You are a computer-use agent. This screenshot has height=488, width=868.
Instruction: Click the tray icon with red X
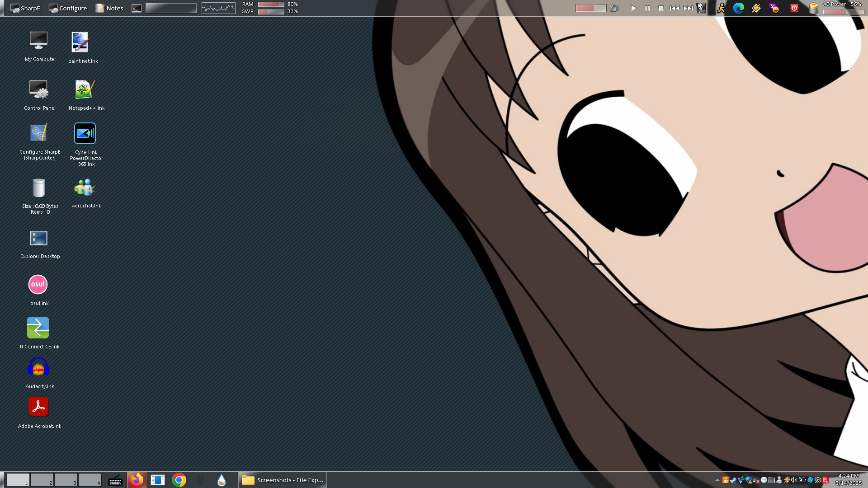coord(756,480)
